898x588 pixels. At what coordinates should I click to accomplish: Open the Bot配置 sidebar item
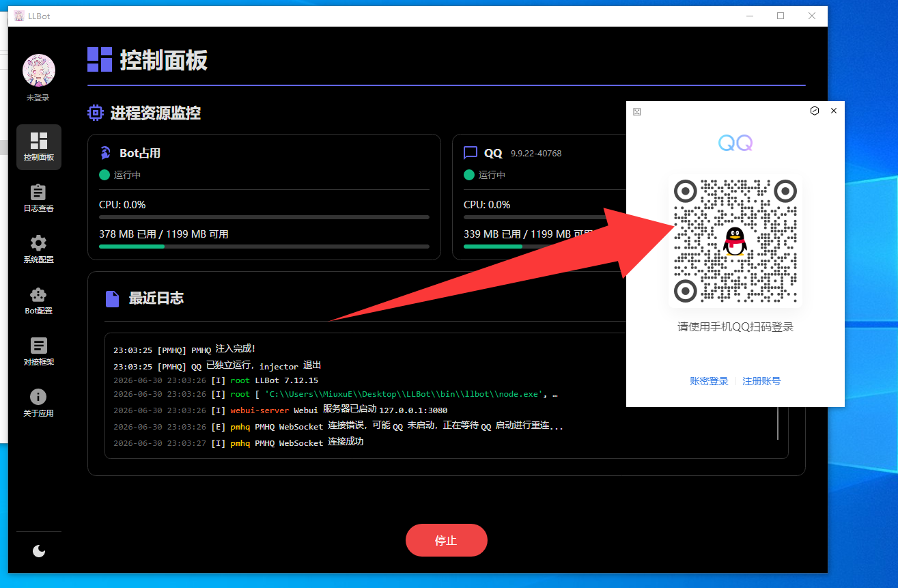39,300
